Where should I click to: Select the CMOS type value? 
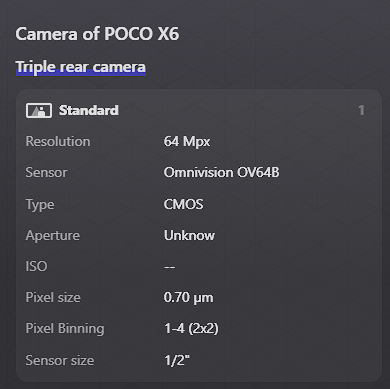[x=183, y=204]
